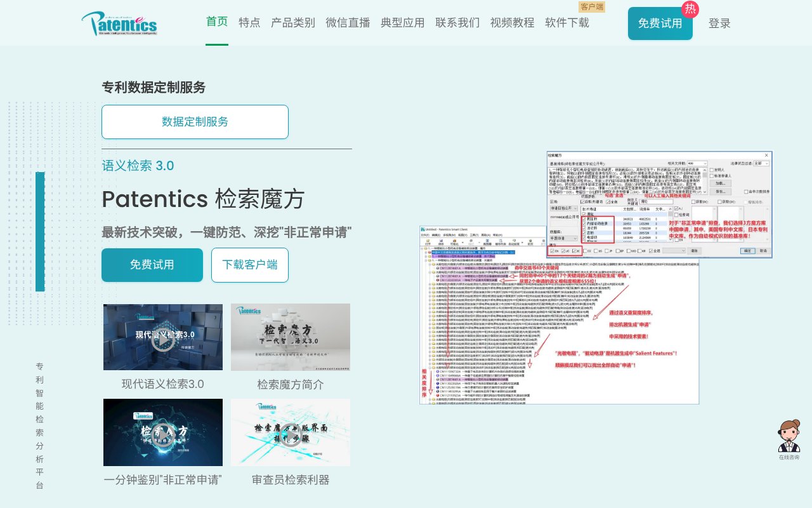Enable the 发明人 checkbox
Viewport: 812px width, 508px height.
click(711, 170)
